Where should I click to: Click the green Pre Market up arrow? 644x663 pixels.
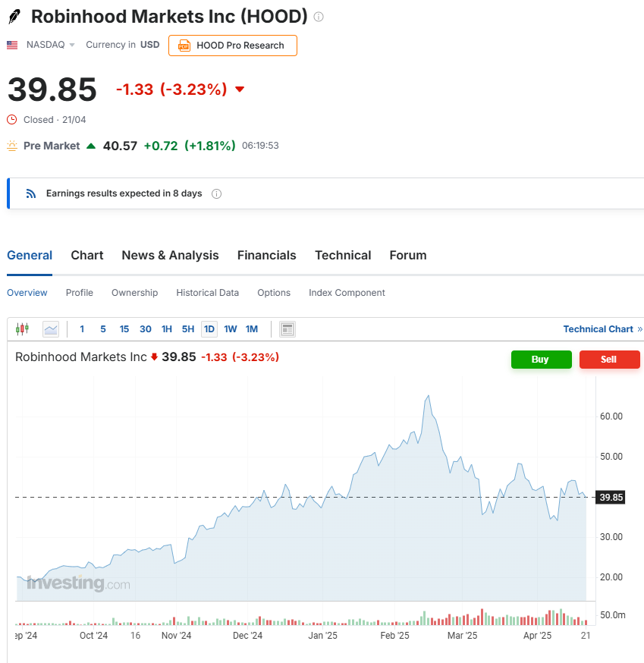pyautogui.click(x=91, y=146)
